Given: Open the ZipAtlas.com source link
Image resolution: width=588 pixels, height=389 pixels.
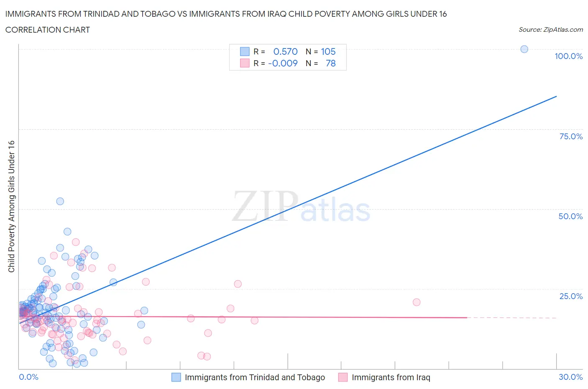Looking at the screenshot, I should [x=550, y=30].
